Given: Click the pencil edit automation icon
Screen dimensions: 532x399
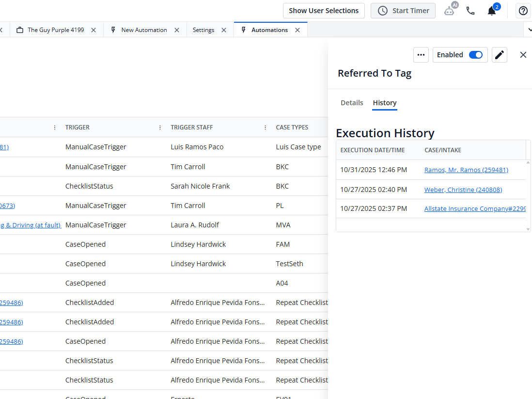Looking at the screenshot, I should (500, 55).
